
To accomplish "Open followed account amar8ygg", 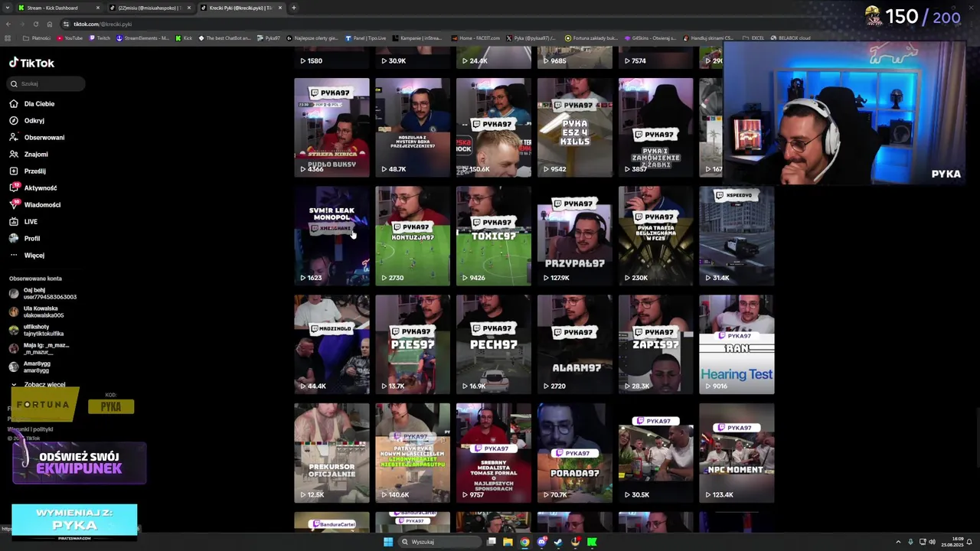I will (37, 367).
